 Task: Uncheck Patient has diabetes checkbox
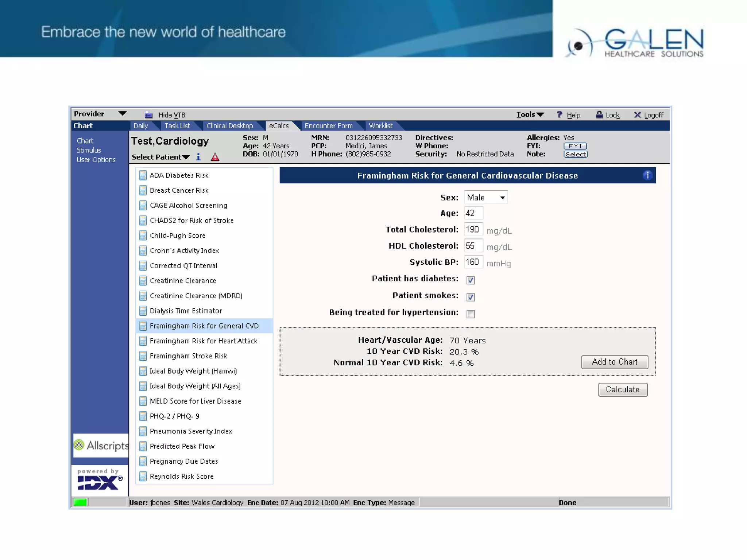[x=470, y=280]
